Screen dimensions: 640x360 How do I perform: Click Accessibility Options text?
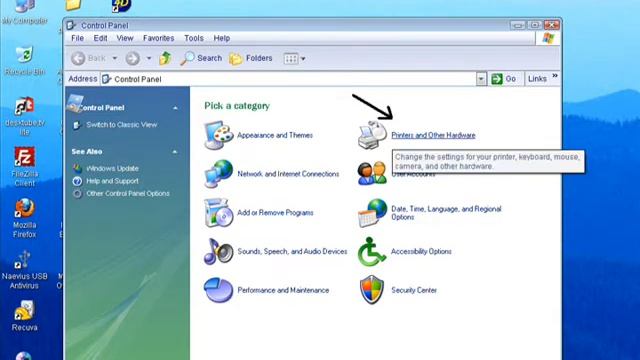click(x=421, y=251)
